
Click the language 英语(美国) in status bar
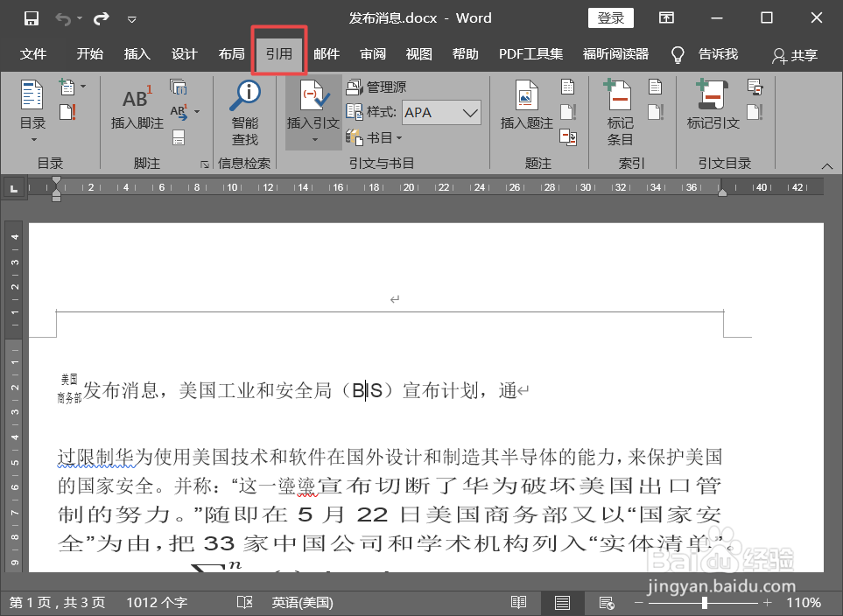(x=303, y=603)
